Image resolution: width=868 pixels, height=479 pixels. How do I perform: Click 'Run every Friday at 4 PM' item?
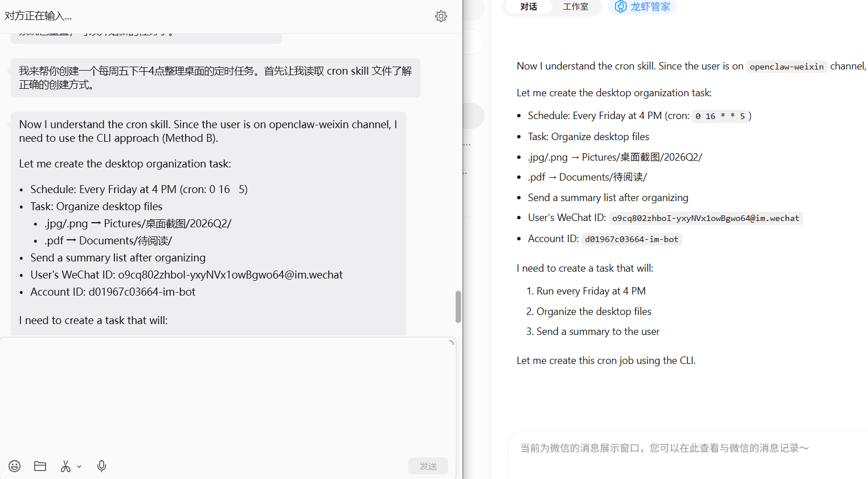pyautogui.click(x=591, y=291)
